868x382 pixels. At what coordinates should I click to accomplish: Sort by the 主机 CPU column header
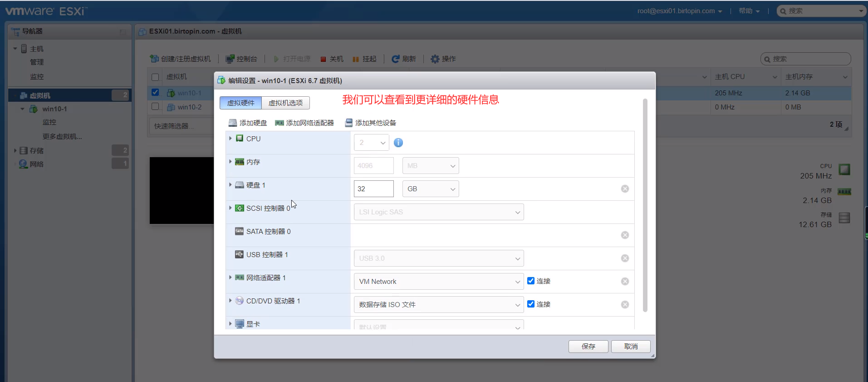(746, 77)
